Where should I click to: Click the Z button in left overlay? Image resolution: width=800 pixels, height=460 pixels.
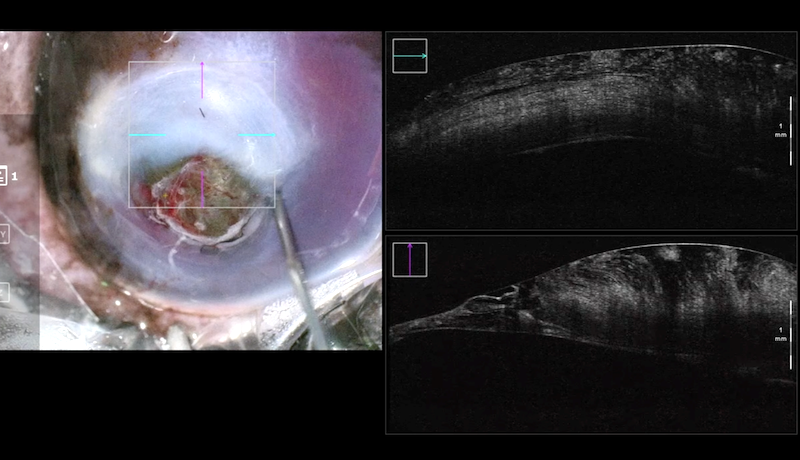pos(3,292)
